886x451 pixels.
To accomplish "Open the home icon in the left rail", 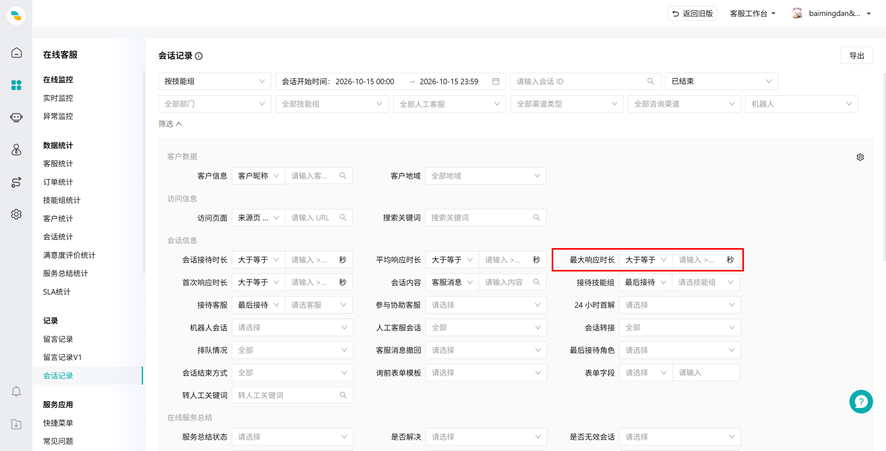I will coord(16,53).
